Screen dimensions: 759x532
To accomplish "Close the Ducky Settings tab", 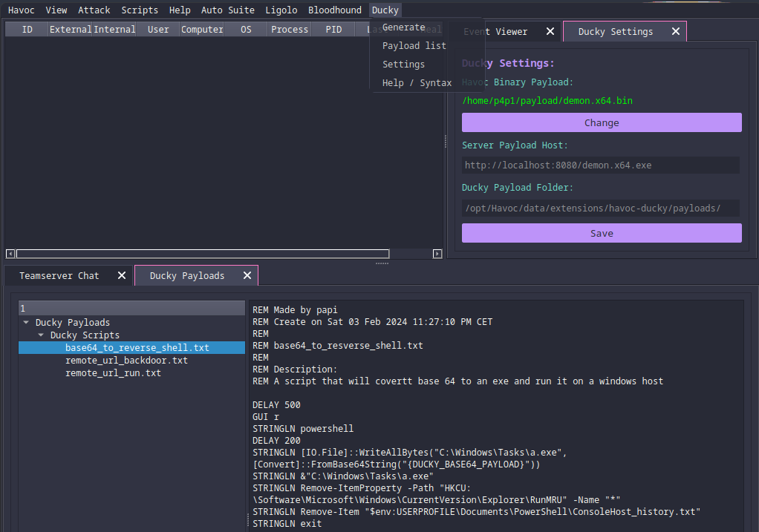I will pos(676,31).
